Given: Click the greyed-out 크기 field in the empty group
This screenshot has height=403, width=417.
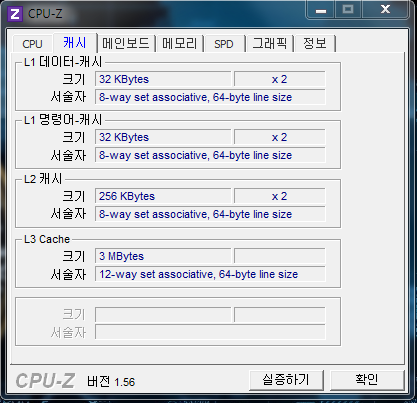Looking at the screenshot, I should pyautogui.click(x=163, y=315).
